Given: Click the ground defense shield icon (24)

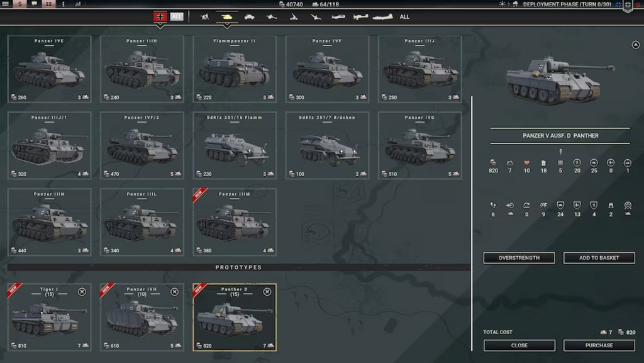Looking at the screenshot, I should [560, 205].
